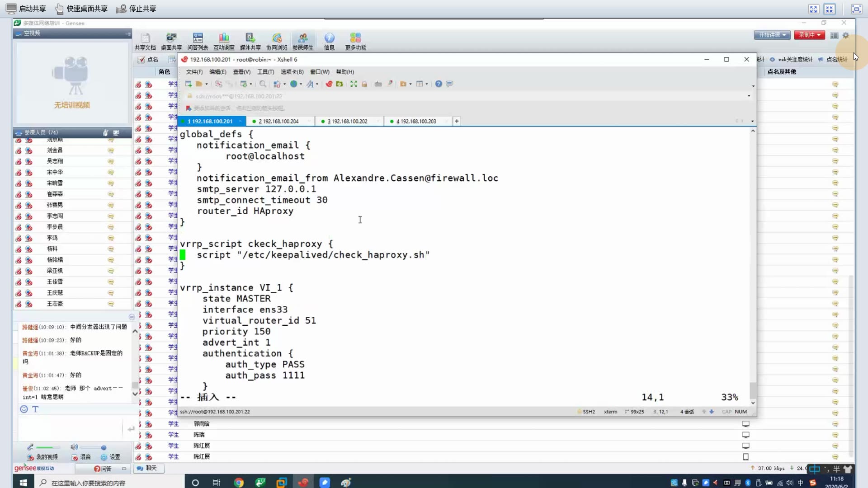The width and height of the screenshot is (868, 488).
Task: Click the emoji smiley icon in chat box
Action: coord(24,409)
